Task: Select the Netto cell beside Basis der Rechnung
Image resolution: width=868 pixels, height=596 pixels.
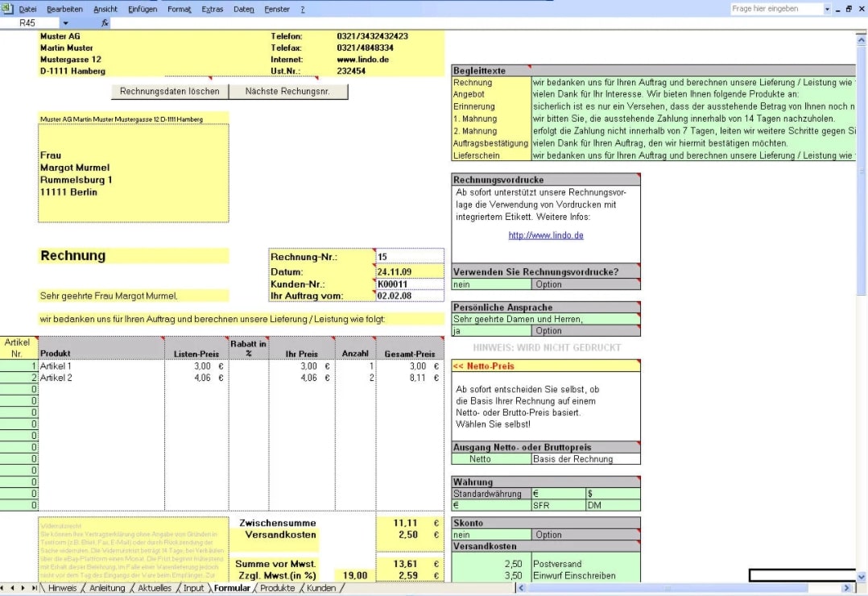Action: tap(491, 458)
